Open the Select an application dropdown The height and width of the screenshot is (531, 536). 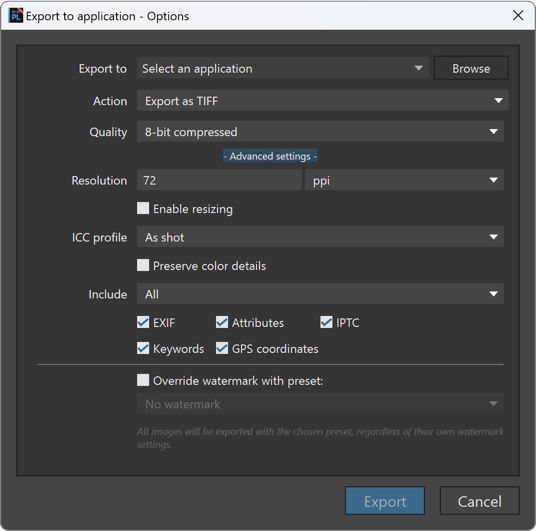(x=283, y=68)
